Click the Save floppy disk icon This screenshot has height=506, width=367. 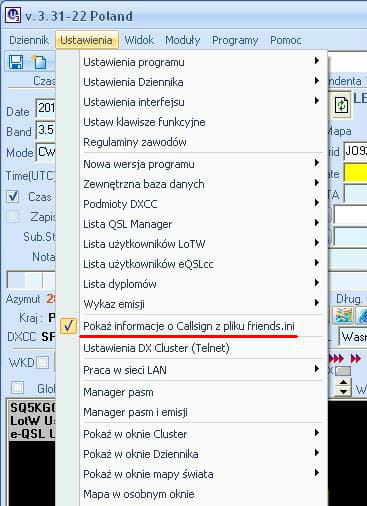point(16,62)
